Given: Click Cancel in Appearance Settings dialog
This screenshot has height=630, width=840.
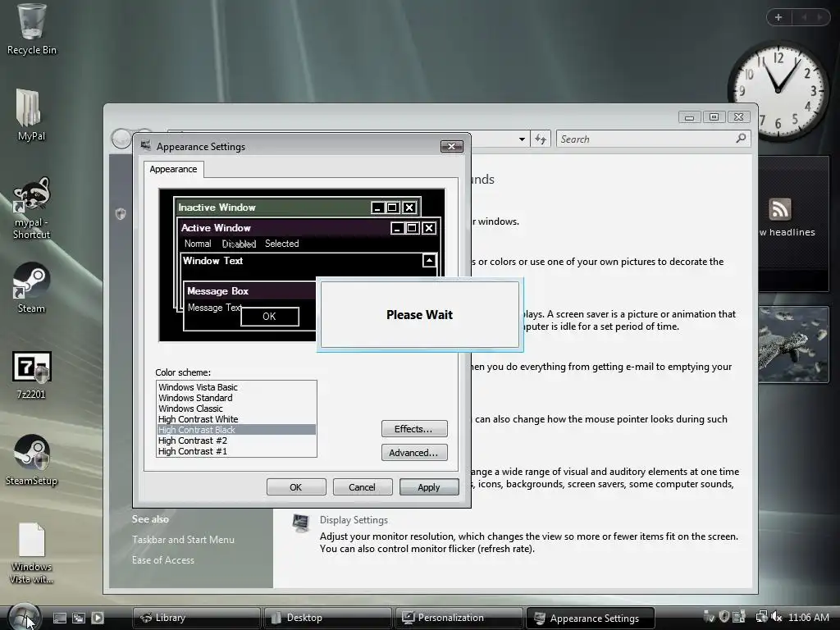Looking at the screenshot, I should pos(362,487).
